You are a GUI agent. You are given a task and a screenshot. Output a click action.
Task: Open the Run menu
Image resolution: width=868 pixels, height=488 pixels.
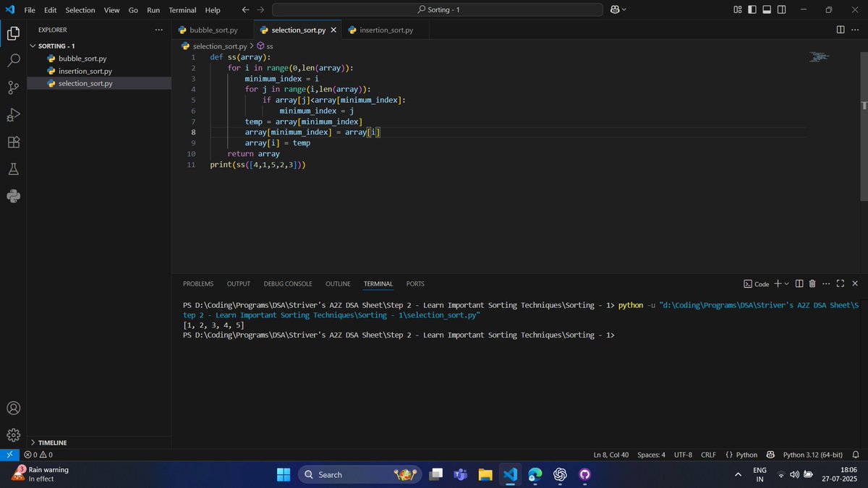tap(153, 10)
